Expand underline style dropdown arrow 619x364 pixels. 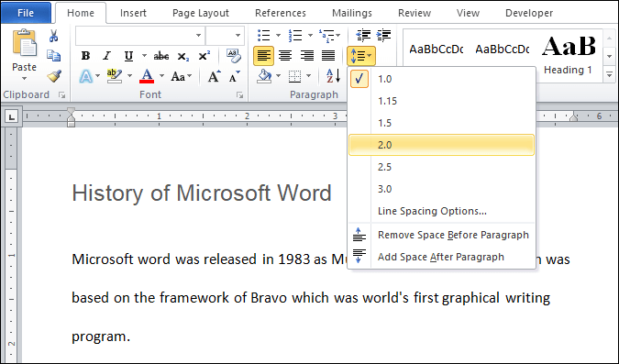(x=144, y=56)
